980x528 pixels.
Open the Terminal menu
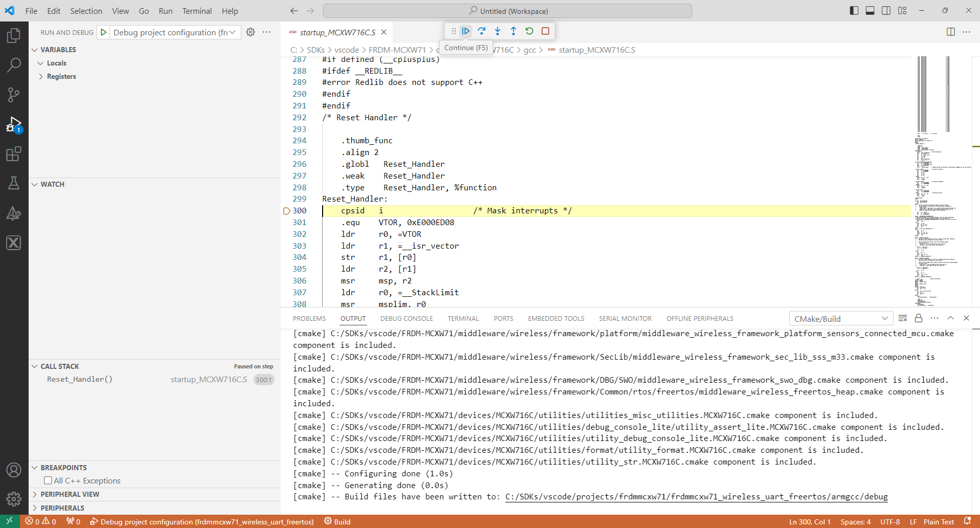[x=196, y=11]
